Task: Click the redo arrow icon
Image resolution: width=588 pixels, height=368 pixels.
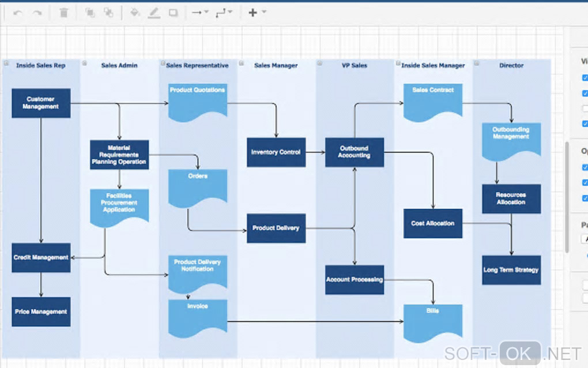Action: coord(37,13)
